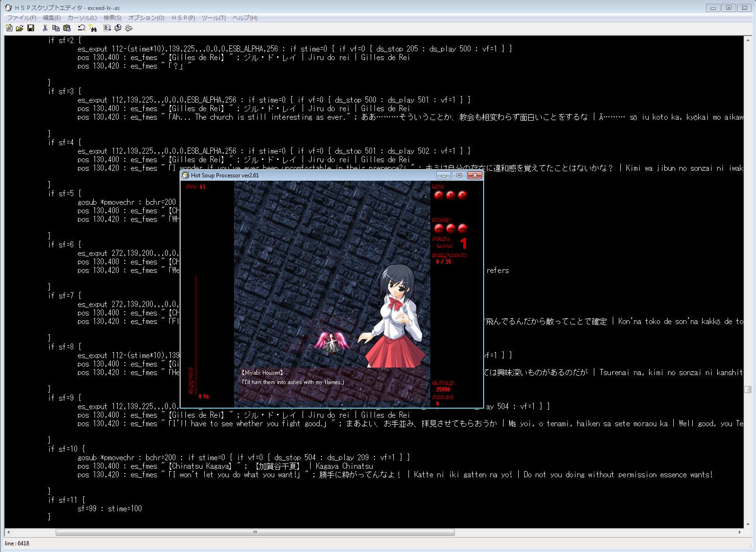Click the REINFORCE '0 / 25' counter

443,262
